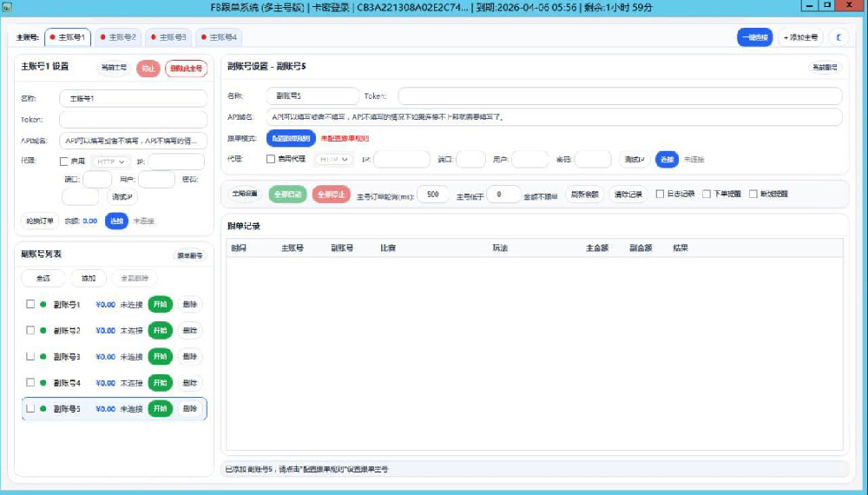This screenshot has height=495, width=868.
Task: Select the 主账号4 tab
Action: (220, 37)
